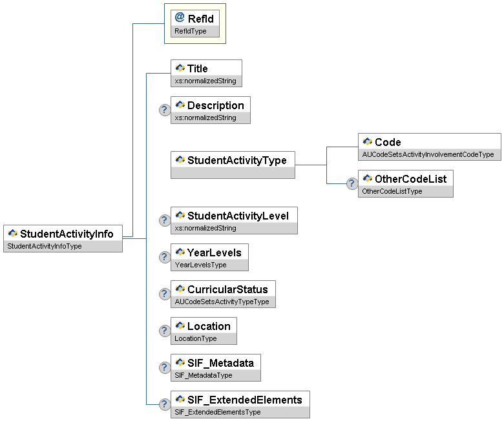The width and height of the screenshot is (504, 421).
Task: Click the optional marker beside SIF_Metadata
Action: (x=165, y=367)
